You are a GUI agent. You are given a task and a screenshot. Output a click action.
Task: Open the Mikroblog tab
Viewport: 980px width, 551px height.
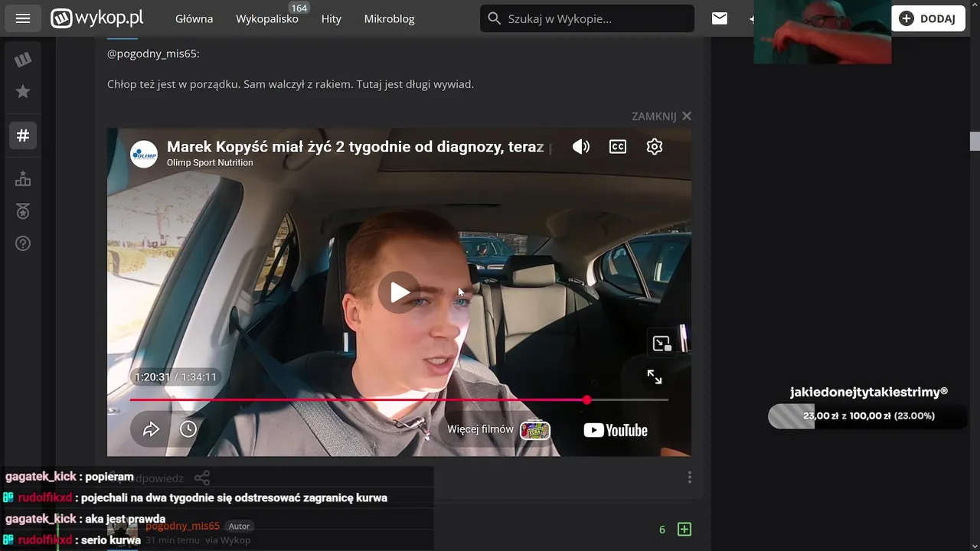click(x=390, y=18)
